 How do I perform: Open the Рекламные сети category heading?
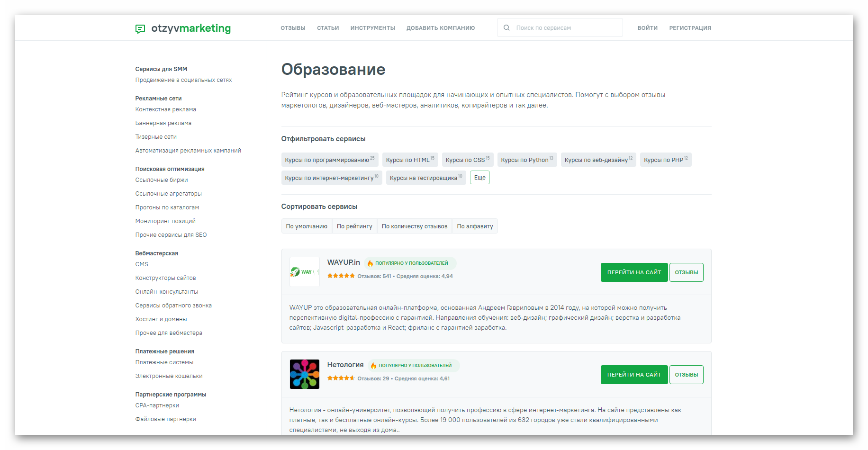pos(158,99)
